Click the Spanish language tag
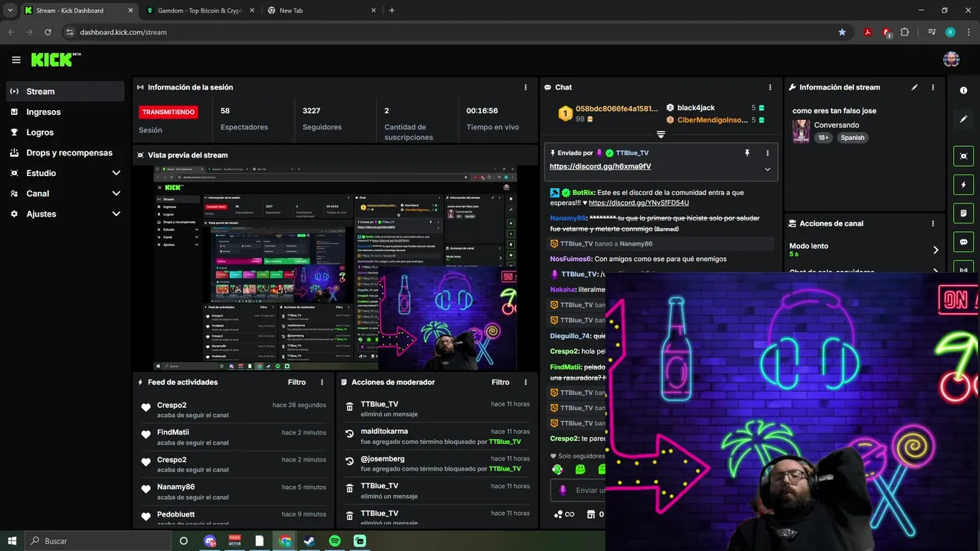 (851, 138)
